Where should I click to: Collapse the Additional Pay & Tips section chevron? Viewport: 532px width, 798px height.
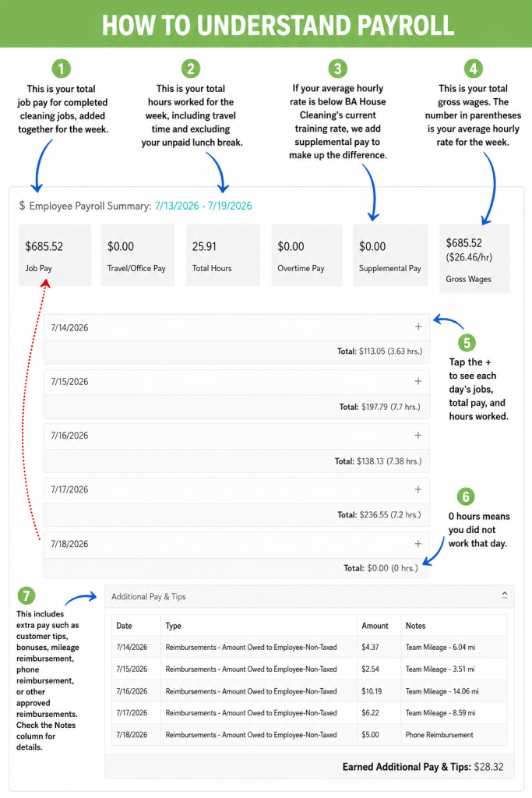pos(505,595)
